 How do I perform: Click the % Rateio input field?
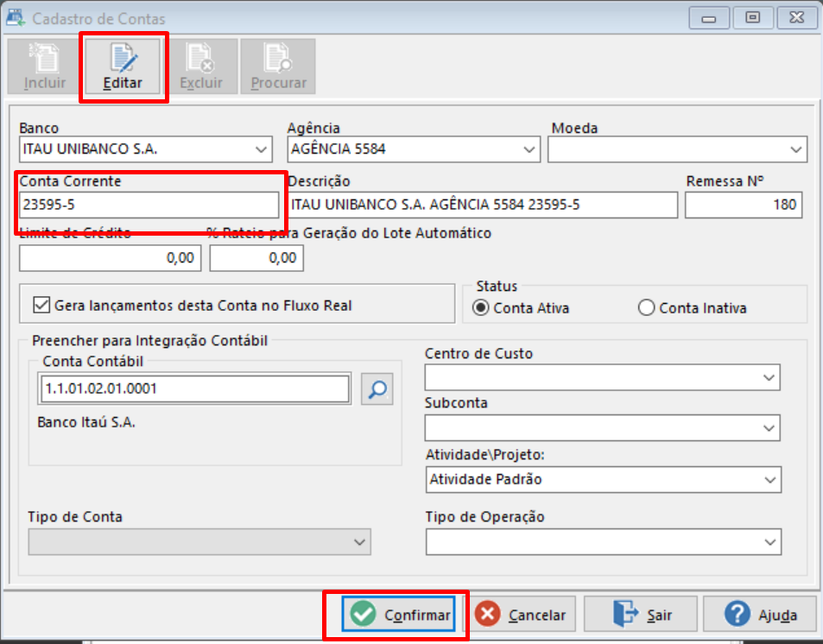point(256,258)
